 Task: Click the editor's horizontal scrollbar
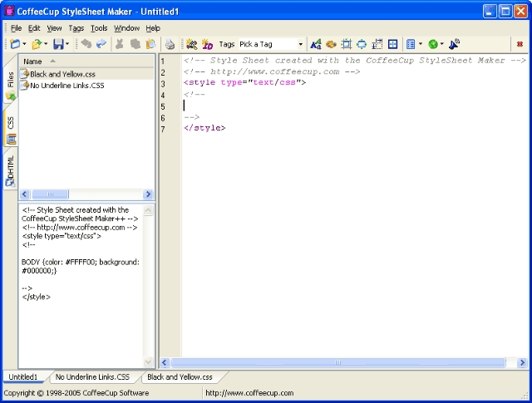pyautogui.click(x=337, y=362)
